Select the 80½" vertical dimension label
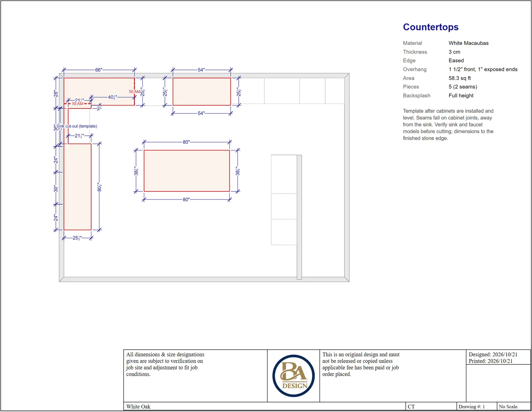 (x=99, y=187)
